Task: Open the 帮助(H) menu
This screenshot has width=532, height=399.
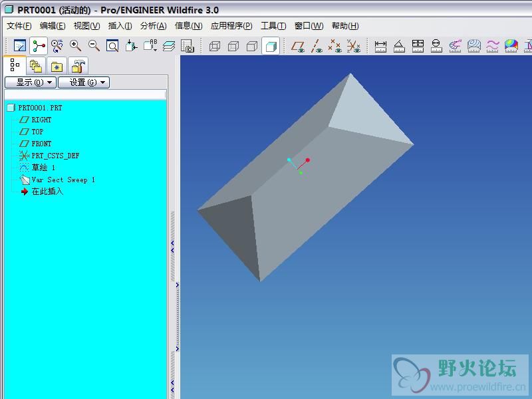Action: (x=345, y=26)
